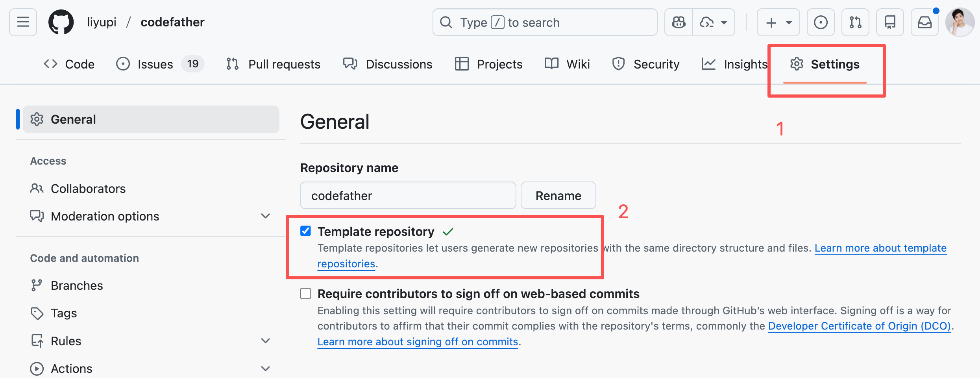Open the notifications inbox icon
The image size is (980, 378).
click(924, 22)
